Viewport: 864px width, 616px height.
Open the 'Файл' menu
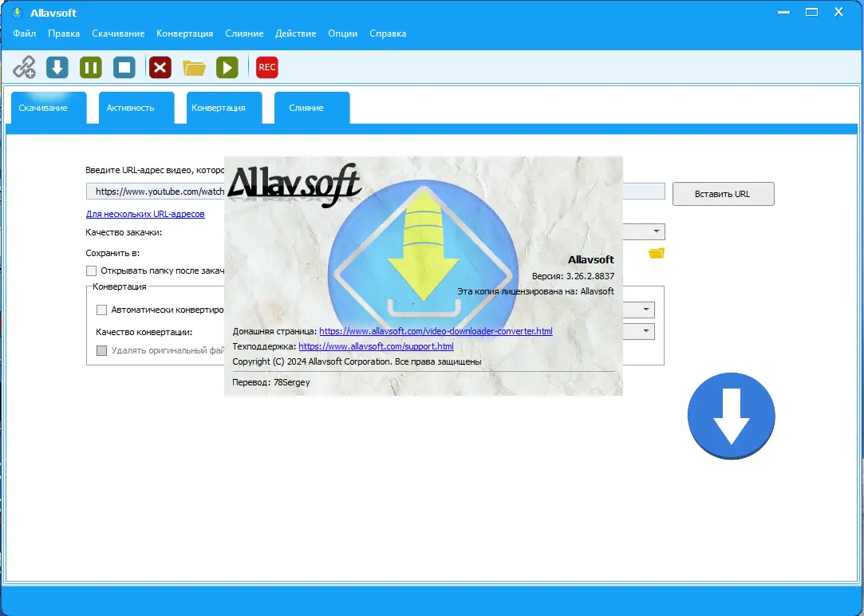24,34
